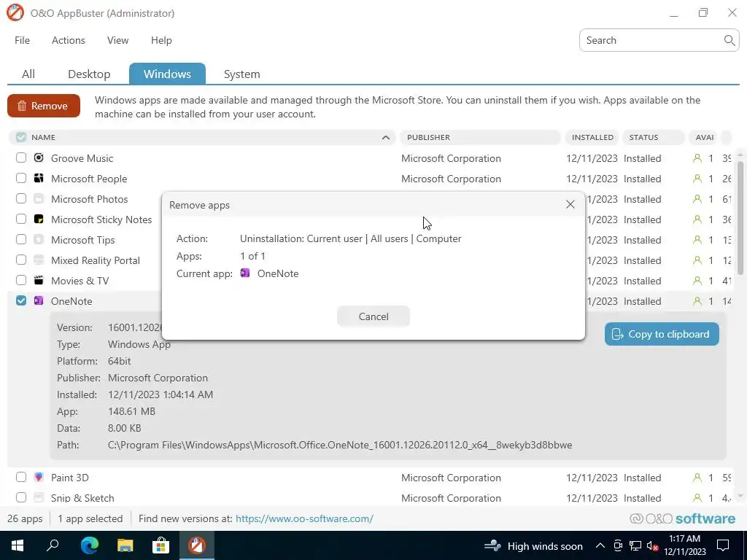
Task: Open the View menu
Action: click(117, 41)
